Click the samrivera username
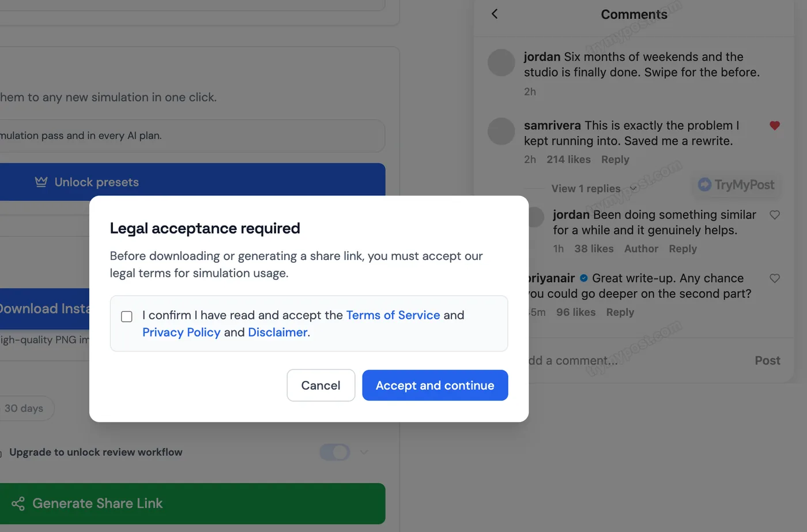Viewport: 807px width, 532px height. (552, 126)
